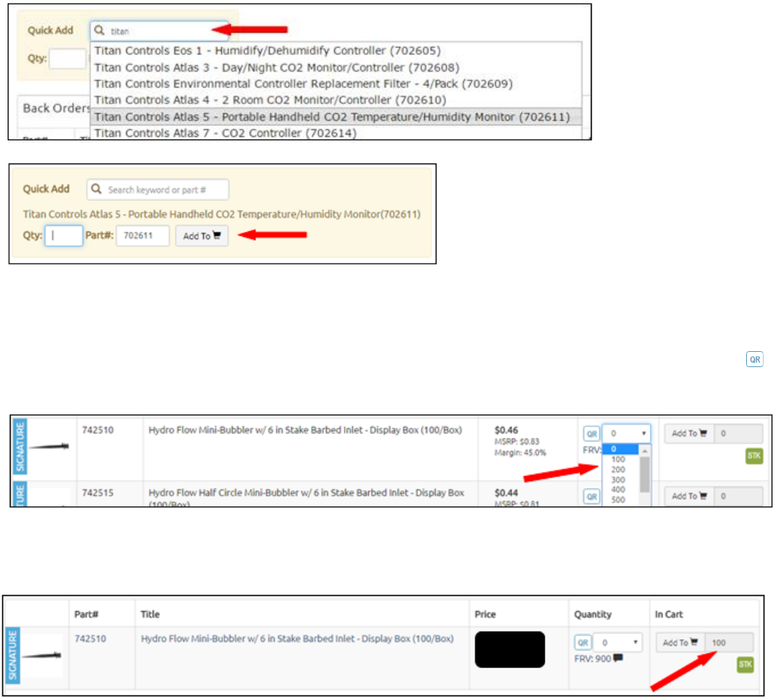Image resolution: width=775 pixels, height=700 pixels.
Task: Open the QR code for part 742515
Action: point(591,496)
